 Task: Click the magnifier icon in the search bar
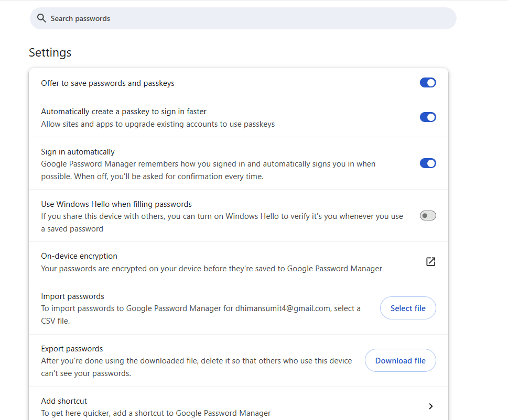pos(41,18)
